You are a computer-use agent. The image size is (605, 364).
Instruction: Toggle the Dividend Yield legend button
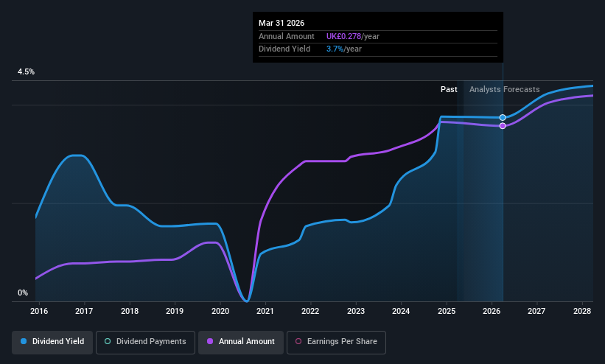[x=52, y=342]
